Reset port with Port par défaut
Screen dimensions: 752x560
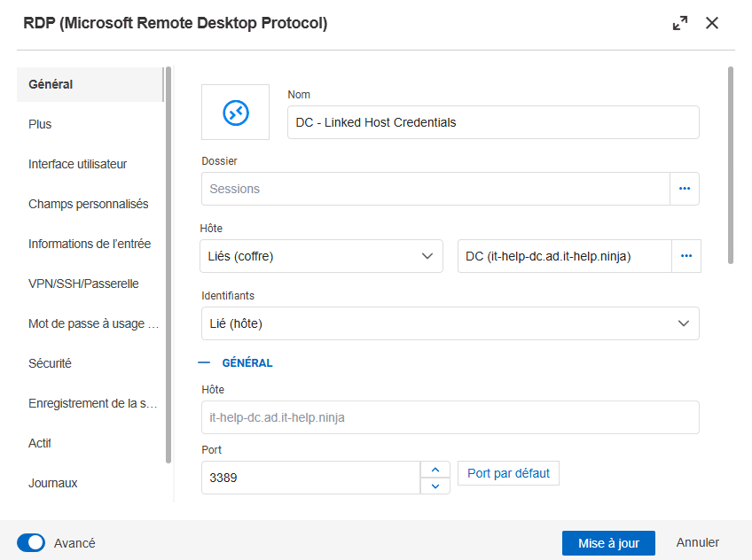(x=508, y=473)
